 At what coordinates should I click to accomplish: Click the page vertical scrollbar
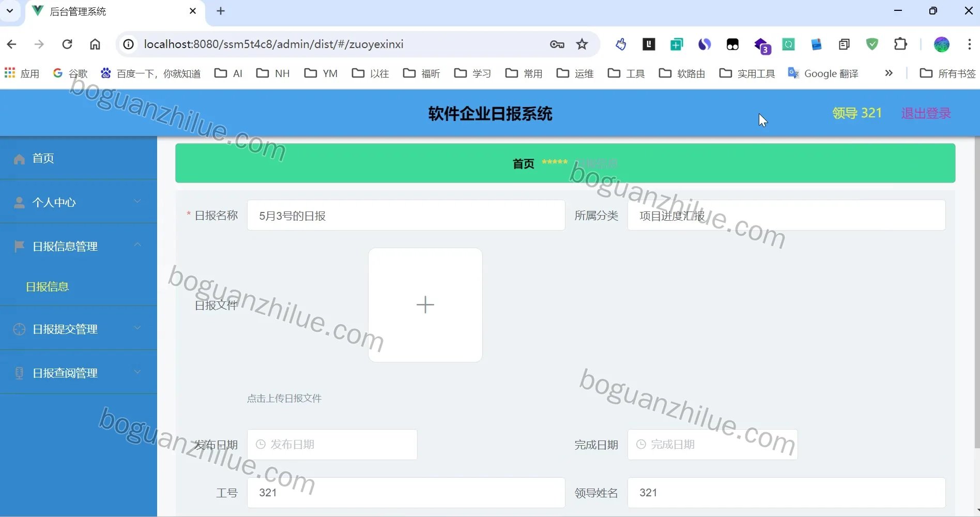pyautogui.click(x=976, y=292)
